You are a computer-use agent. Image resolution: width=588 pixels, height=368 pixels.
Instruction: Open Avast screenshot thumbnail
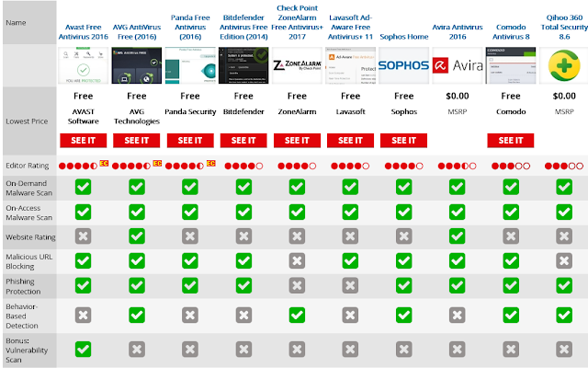pyautogui.click(x=84, y=65)
